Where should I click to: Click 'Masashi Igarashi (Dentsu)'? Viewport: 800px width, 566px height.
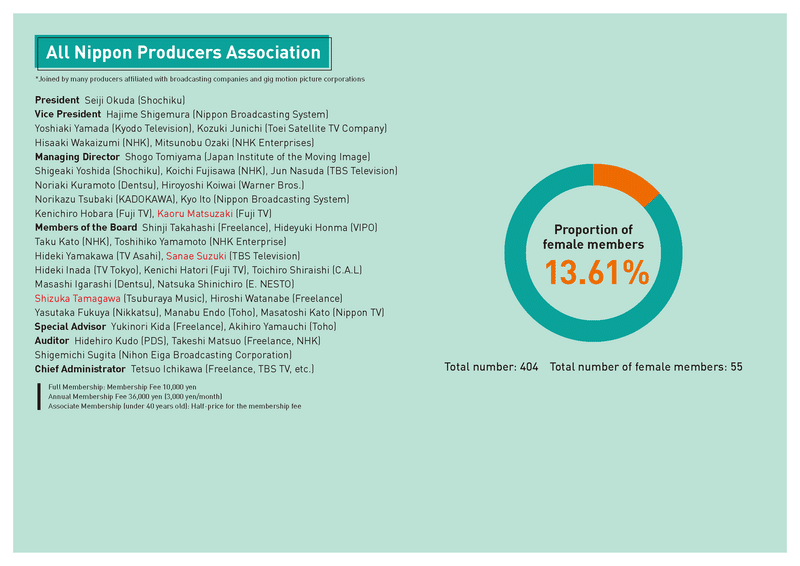tap(93, 284)
